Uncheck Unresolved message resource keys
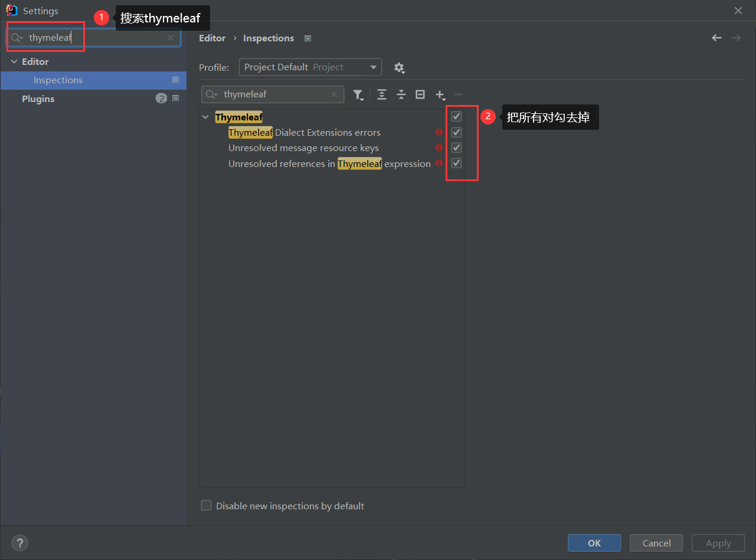The height and width of the screenshot is (560, 756). (x=456, y=148)
